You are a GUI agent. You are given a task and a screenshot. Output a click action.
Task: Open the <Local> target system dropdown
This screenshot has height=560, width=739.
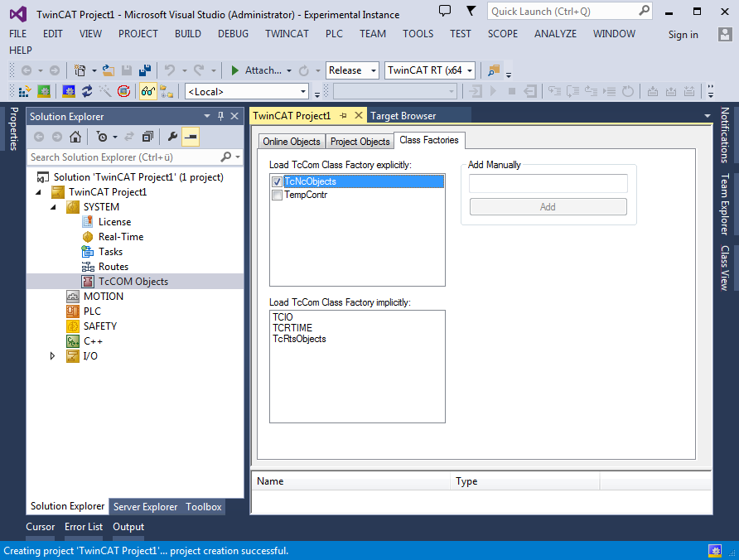[x=303, y=91]
